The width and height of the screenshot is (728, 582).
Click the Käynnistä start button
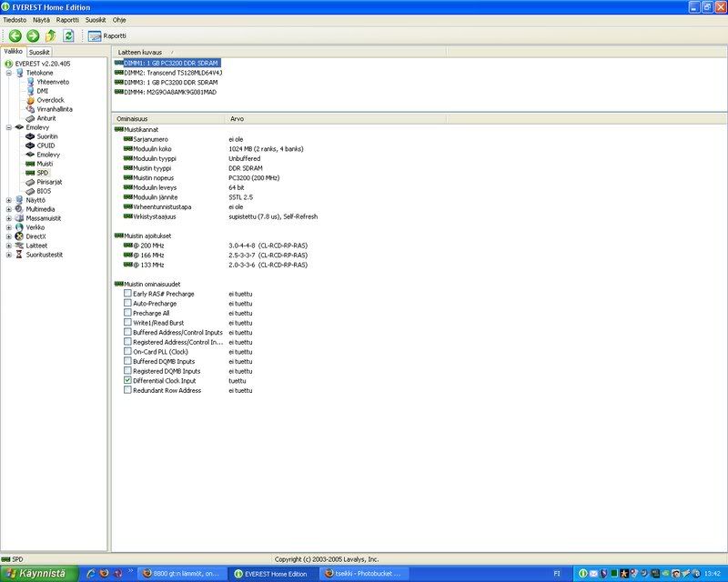[x=36, y=574]
